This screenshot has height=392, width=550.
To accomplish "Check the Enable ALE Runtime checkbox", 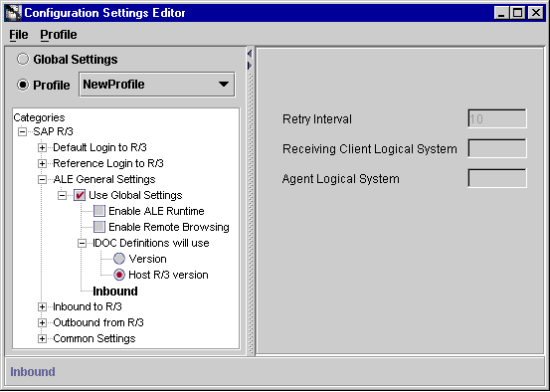I will click(x=99, y=211).
